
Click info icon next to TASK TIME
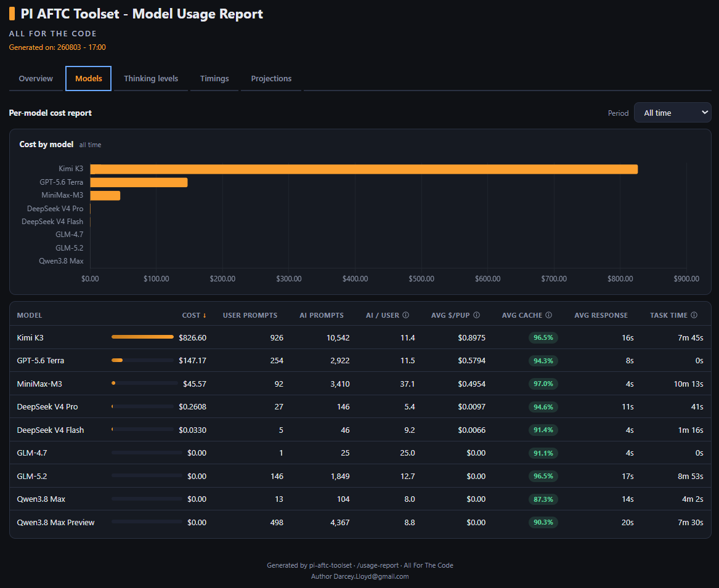[x=694, y=315]
